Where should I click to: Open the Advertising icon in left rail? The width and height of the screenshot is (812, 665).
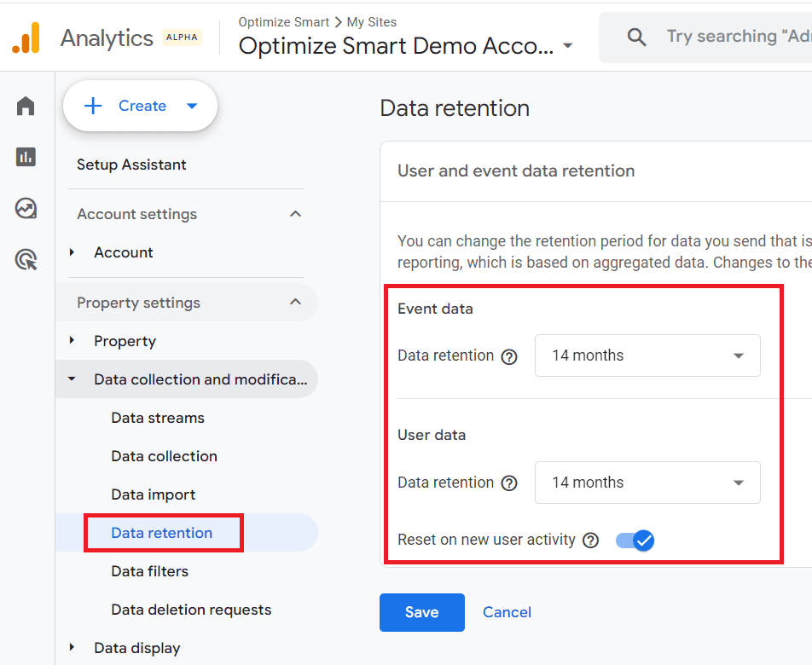(x=26, y=259)
